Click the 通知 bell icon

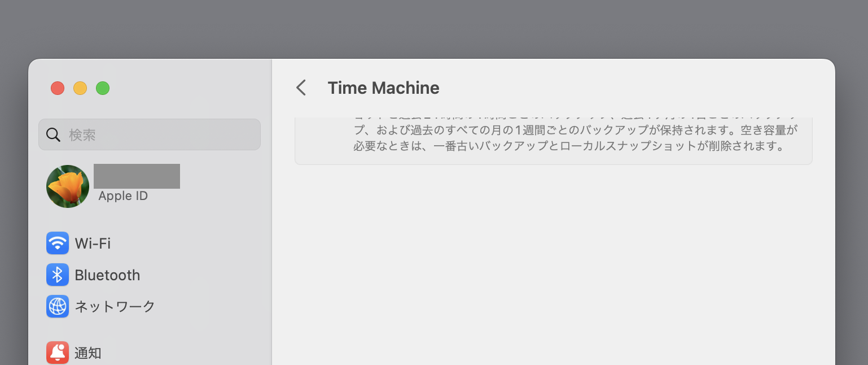pos(58,353)
